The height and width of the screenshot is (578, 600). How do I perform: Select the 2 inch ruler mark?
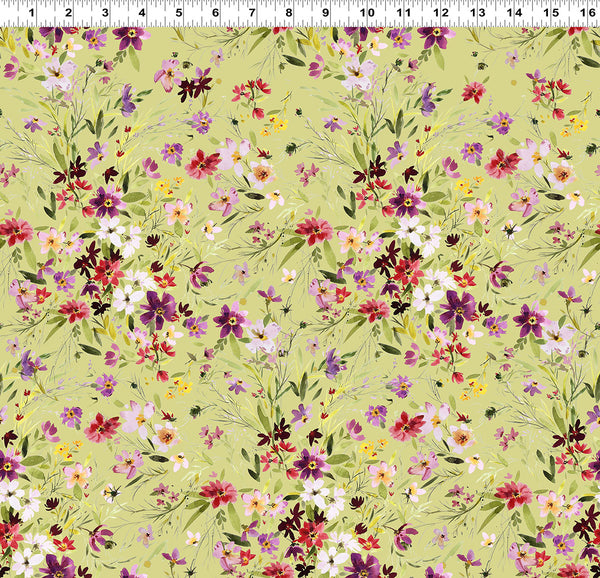coord(69,13)
